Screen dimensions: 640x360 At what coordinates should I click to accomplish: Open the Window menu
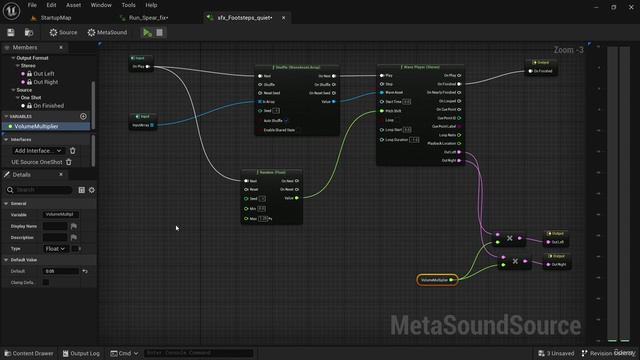[x=101, y=5]
